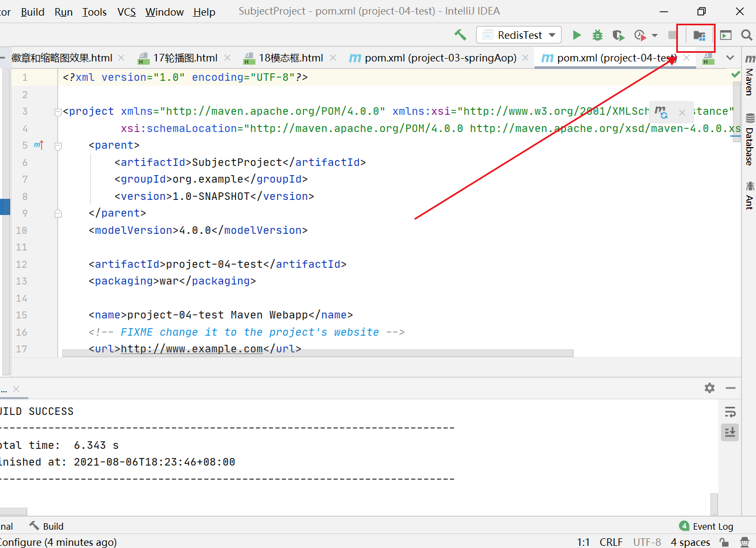Run with Coverage shield icon

pyautogui.click(x=618, y=35)
